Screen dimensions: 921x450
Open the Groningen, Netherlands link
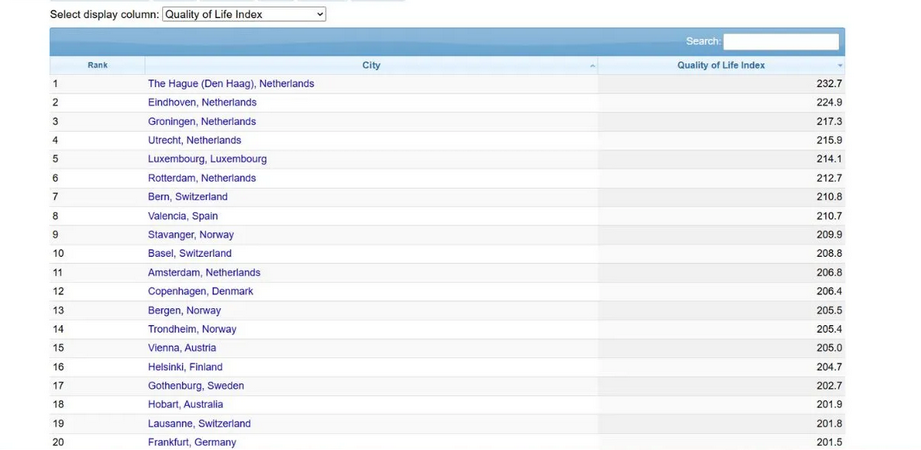[202, 121]
